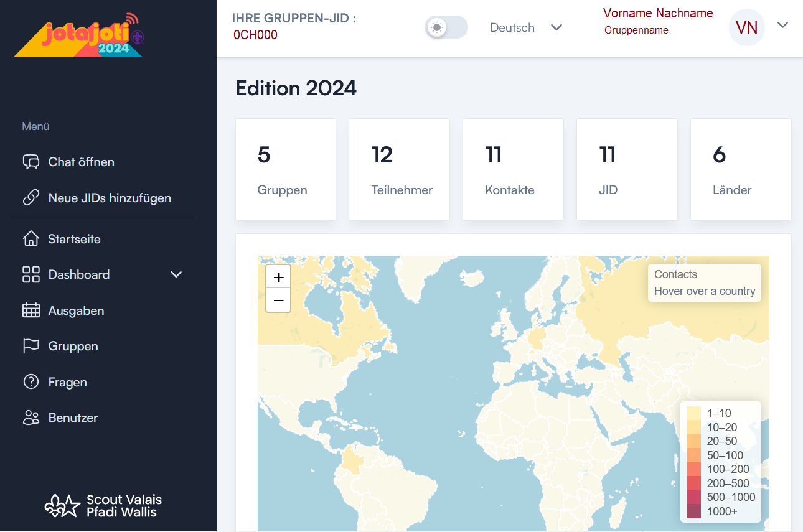
Task: Open the Benutzer users icon
Action: pyautogui.click(x=31, y=417)
